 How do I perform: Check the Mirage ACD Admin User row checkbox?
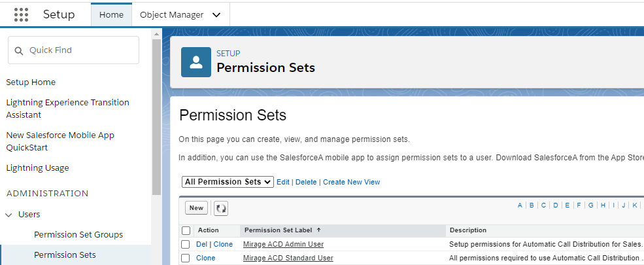click(186, 245)
